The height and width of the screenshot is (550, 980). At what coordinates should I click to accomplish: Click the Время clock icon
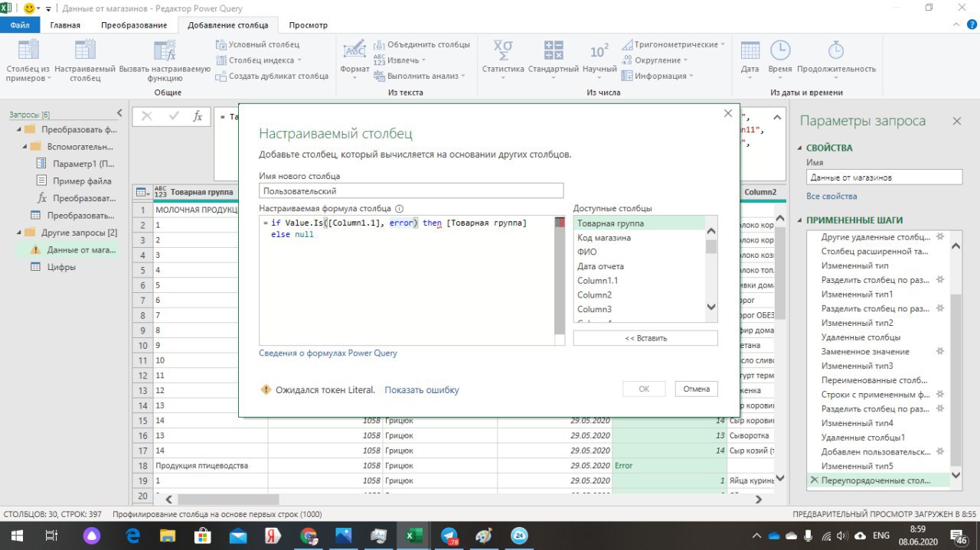pyautogui.click(x=780, y=50)
